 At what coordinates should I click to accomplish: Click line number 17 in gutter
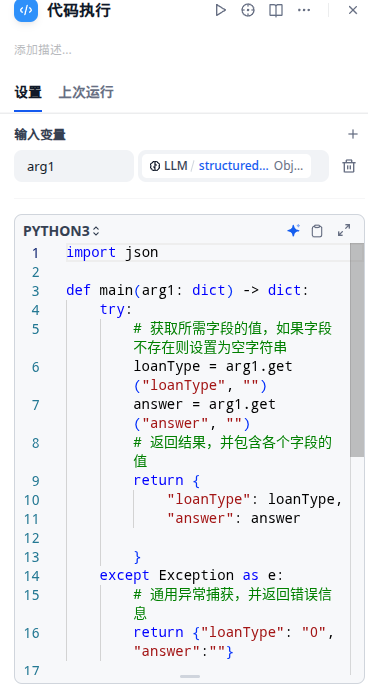pos(31,671)
